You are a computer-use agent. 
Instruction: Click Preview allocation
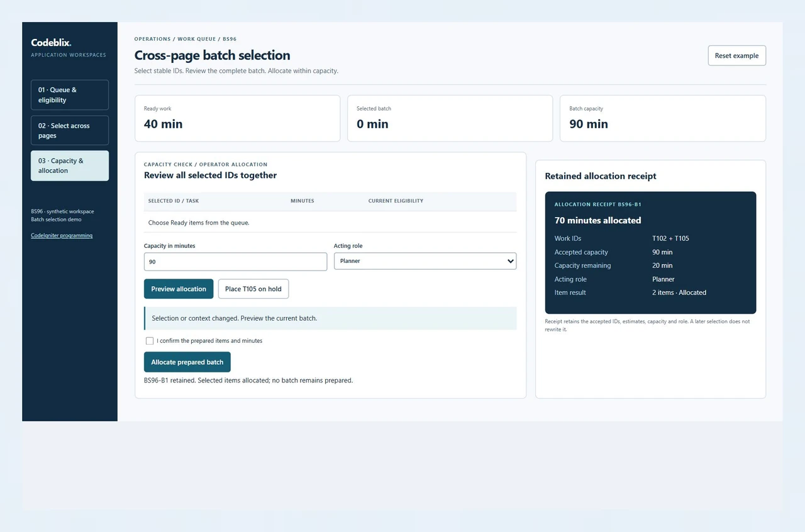pos(179,289)
